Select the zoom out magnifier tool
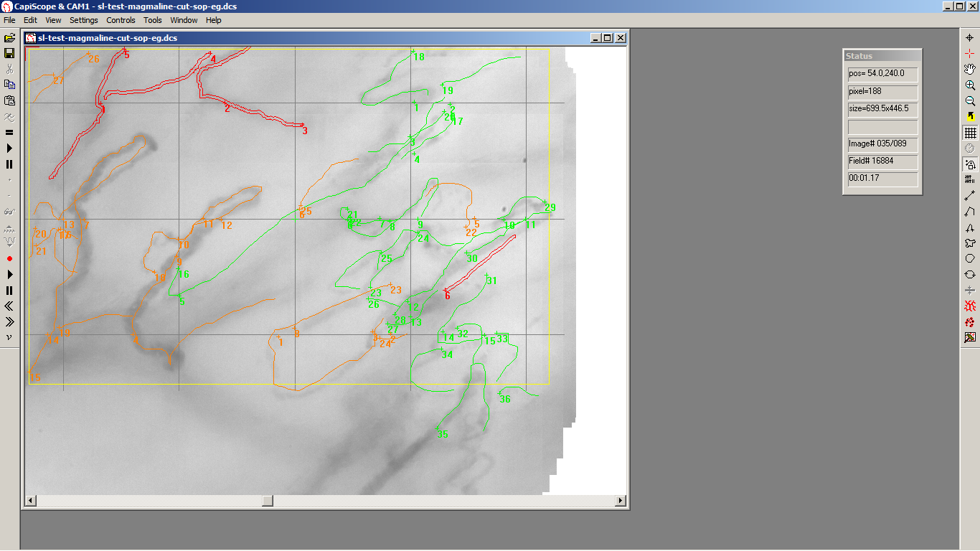The height and width of the screenshot is (551, 980). coord(970,100)
